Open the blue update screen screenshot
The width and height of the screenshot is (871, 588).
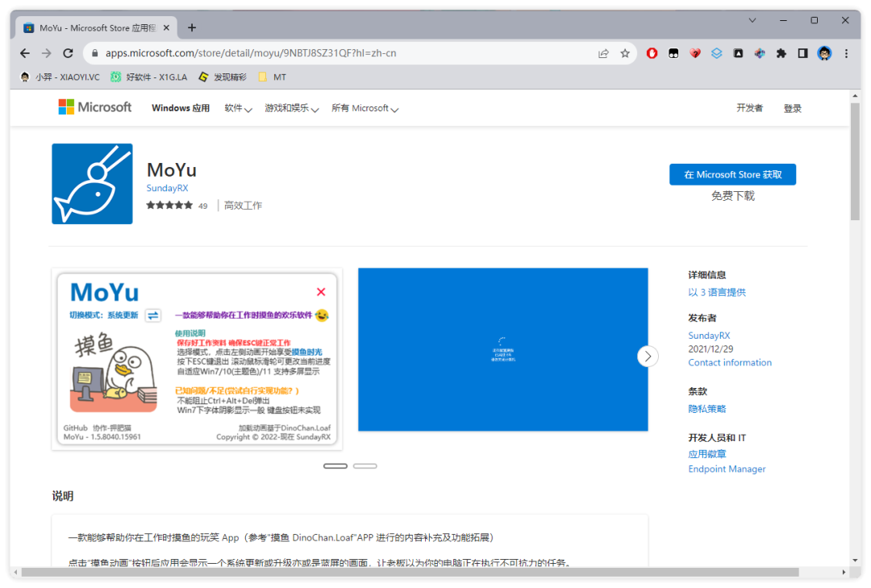tap(502, 349)
